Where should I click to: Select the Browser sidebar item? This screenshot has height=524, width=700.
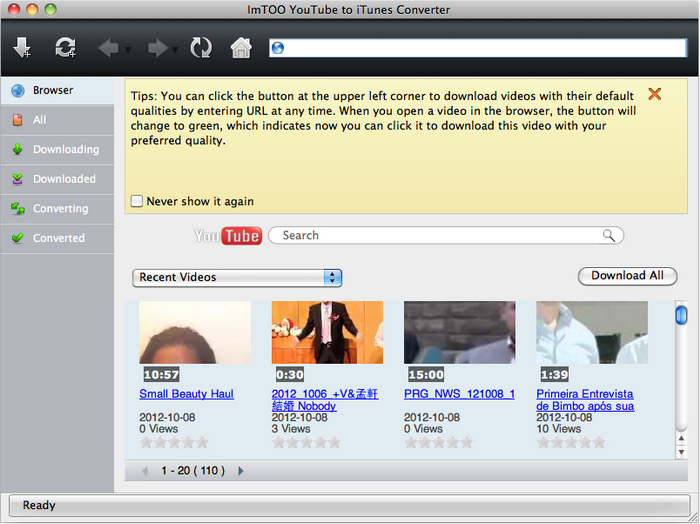[57, 91]
